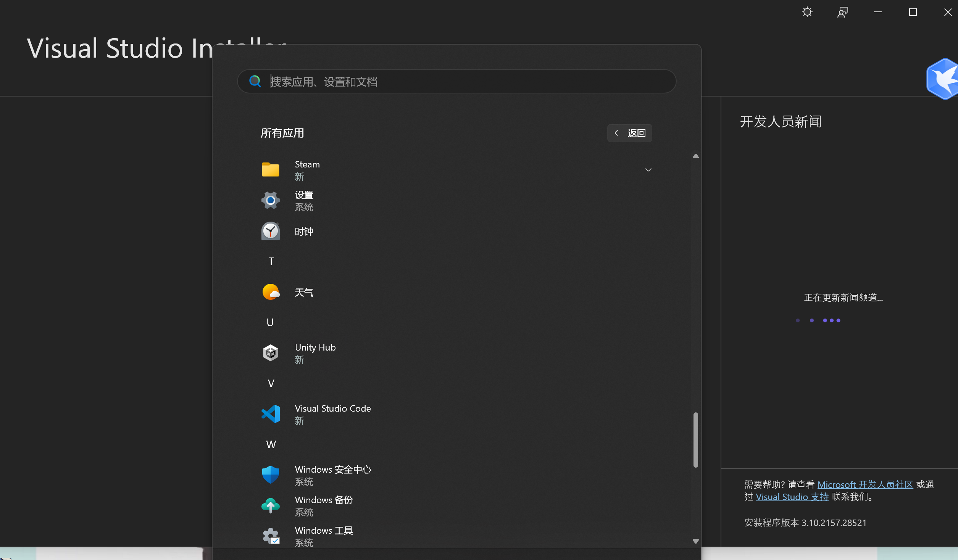
Task: Jump to letter T section header
Action: point(271,261)
